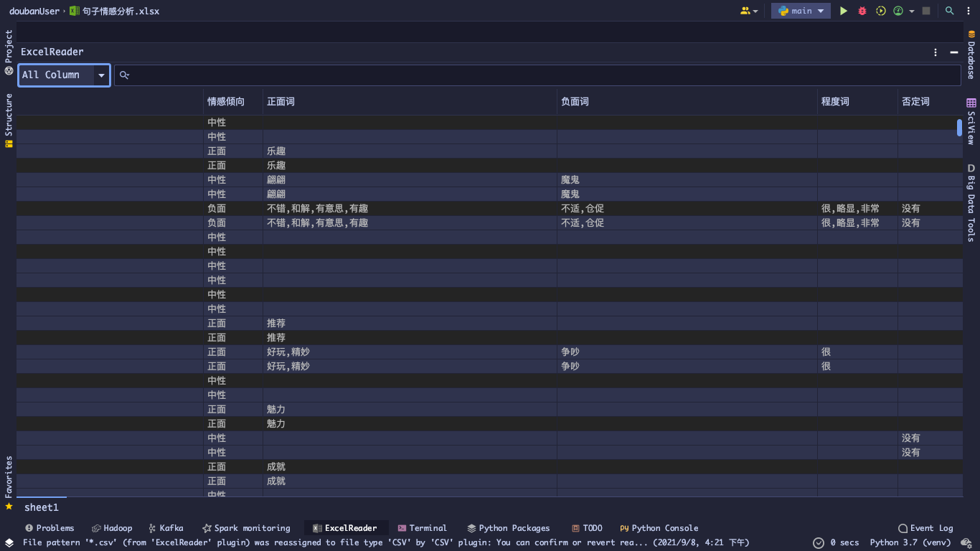The image size is (980, 551).
Task: Focus the ExcelReader search input field
Action: [537, 75]
